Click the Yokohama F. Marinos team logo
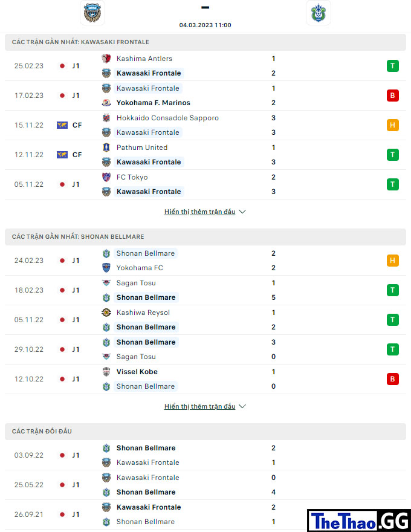This screenshot has width=411, height=532. (x=106, y=103)
